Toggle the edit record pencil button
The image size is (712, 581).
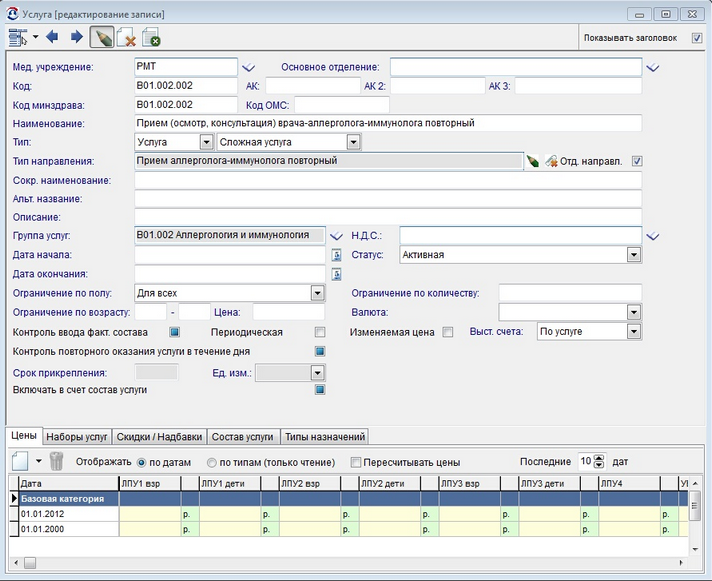click(102, 37)
